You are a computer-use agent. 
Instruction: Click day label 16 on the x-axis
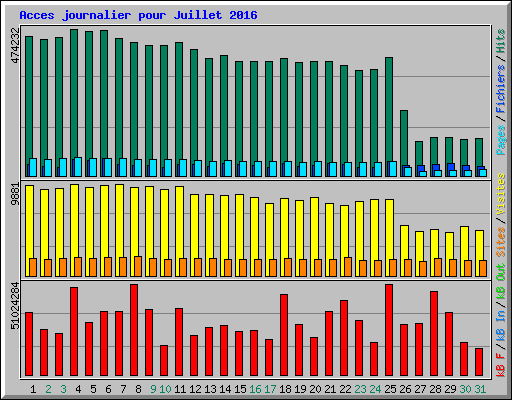pyautogui.click(x=255, y=389)
